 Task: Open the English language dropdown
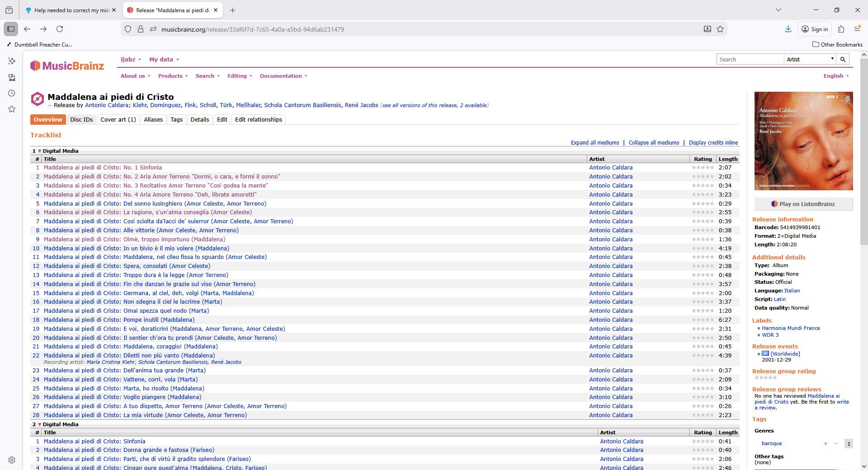(x=836, y=76)
